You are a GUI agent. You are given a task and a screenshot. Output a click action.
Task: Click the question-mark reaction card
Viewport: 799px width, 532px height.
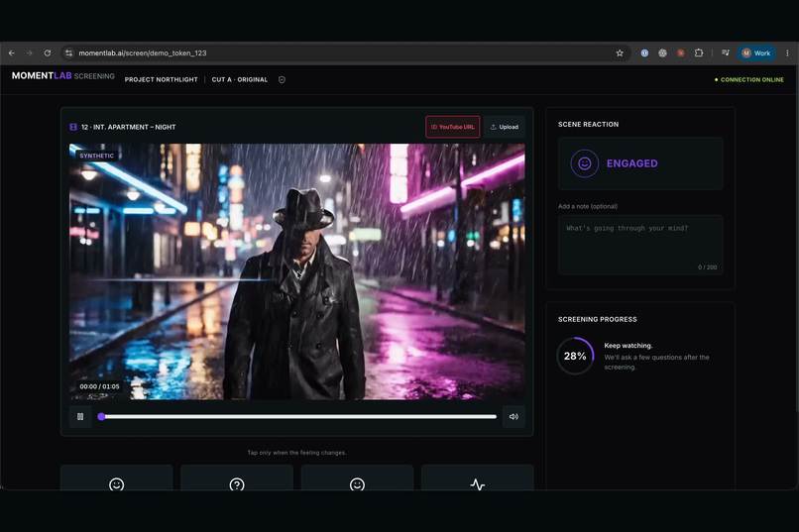(237, 478)
